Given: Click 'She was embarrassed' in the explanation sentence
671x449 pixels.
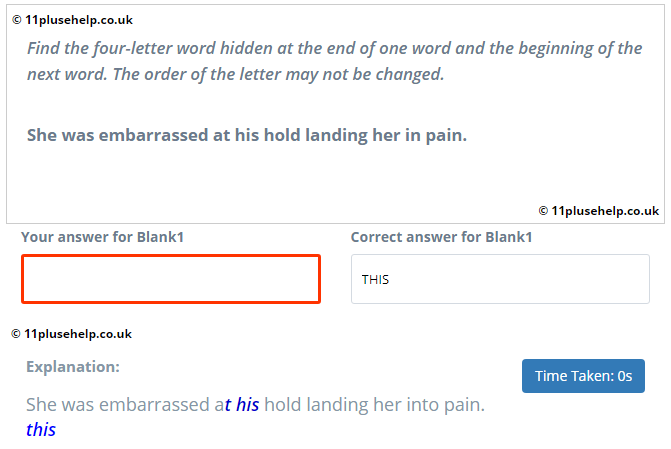Looking at the screenshot, I should (x=119, y=404).
